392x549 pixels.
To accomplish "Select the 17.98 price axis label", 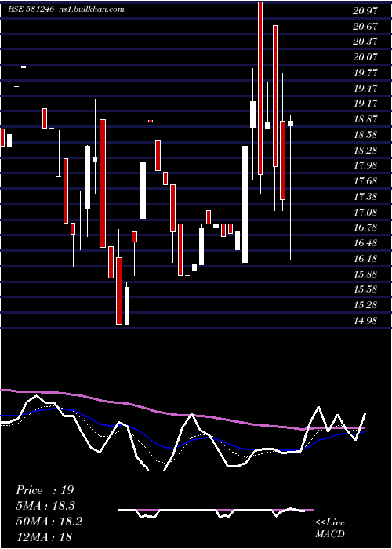I will click(365, 165).
